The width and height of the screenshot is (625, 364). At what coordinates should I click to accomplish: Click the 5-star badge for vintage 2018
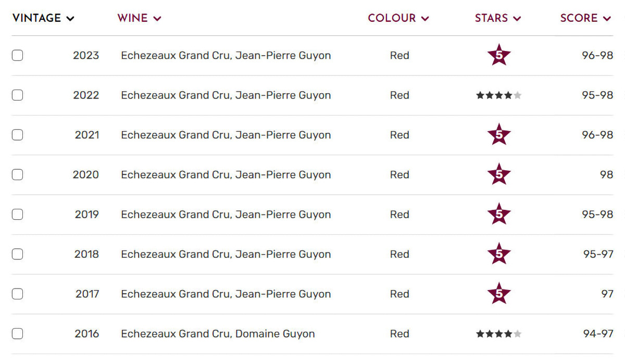499,254
